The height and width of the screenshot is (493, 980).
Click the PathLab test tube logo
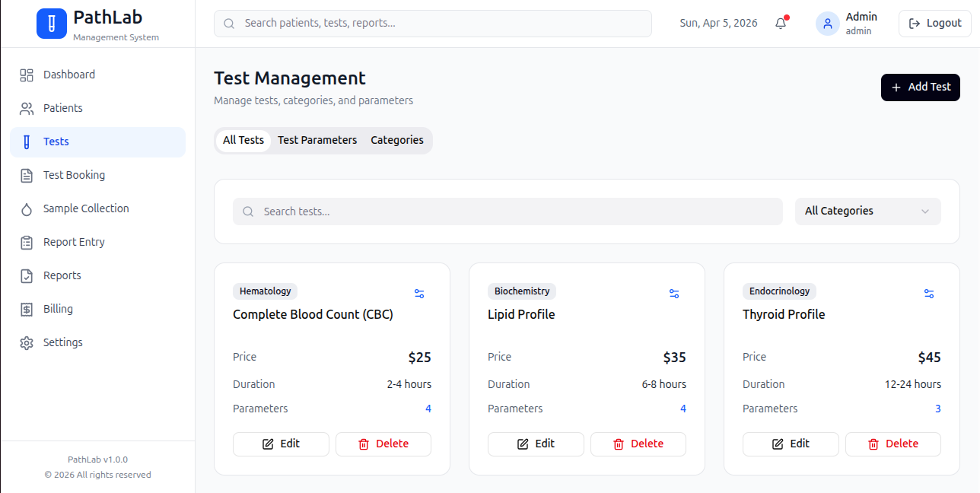[52, 24]
